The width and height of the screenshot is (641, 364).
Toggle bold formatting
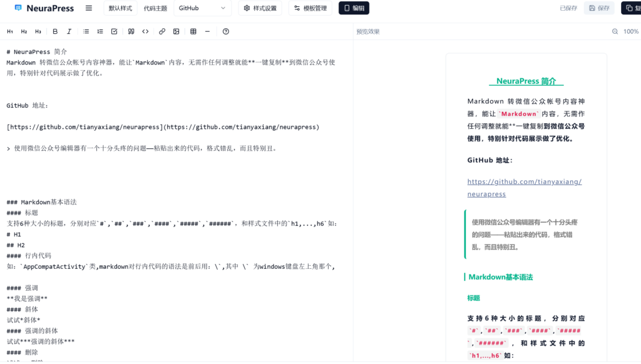pos(55,31)
